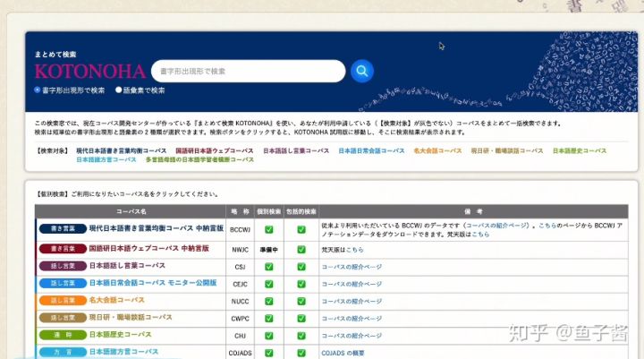Click CHJ 個別検索 green checkmark
Screen dimensions: 644x359
[x=269, y=336]
